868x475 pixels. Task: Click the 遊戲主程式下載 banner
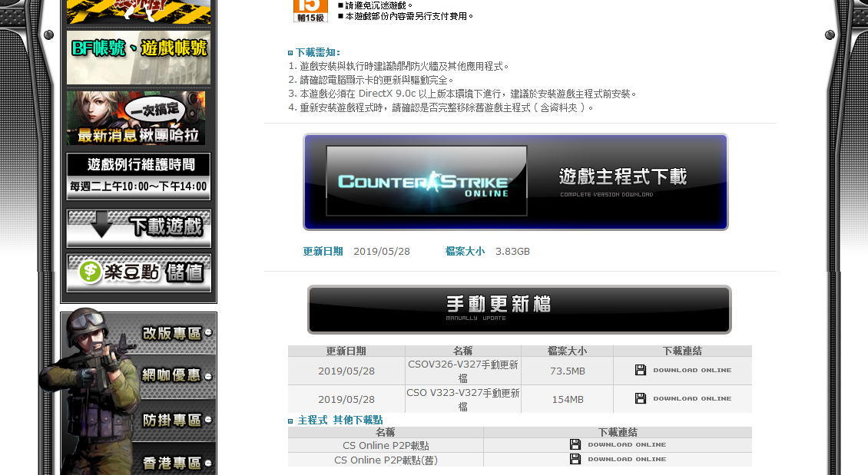pyautogui.click(x=515, y=182)
